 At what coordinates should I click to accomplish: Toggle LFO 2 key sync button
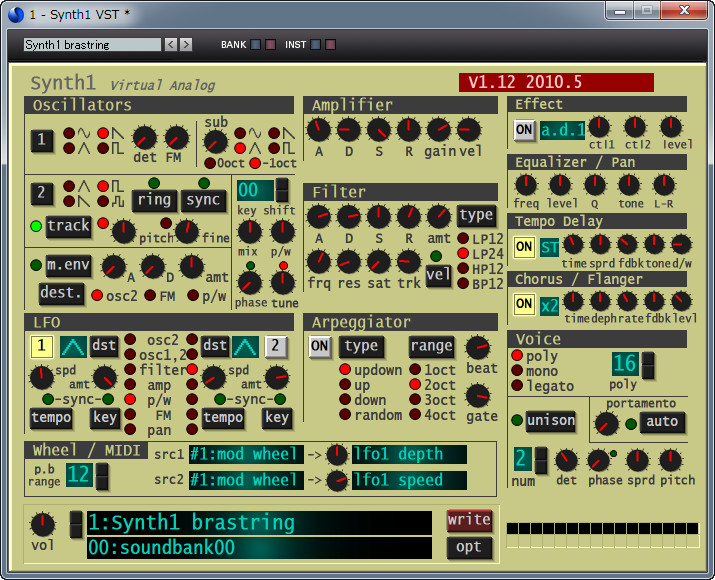tap(276, 418)
